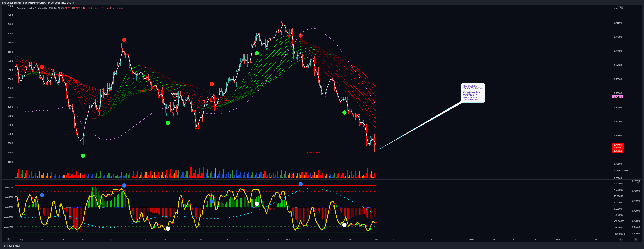Click the 0.75500 price scale value
This screenshot has height=249, width=644.
click(x=618, y=23)
